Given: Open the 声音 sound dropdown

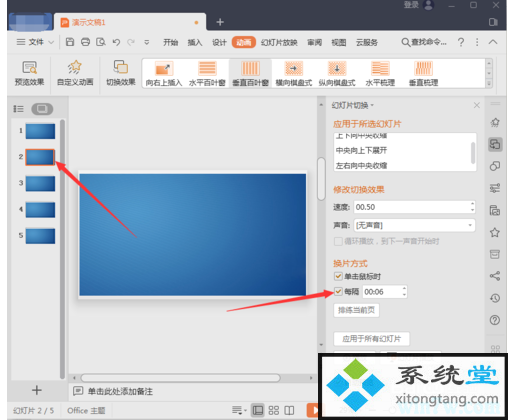Looking at the screenshot, I should (x=414, y=225).
